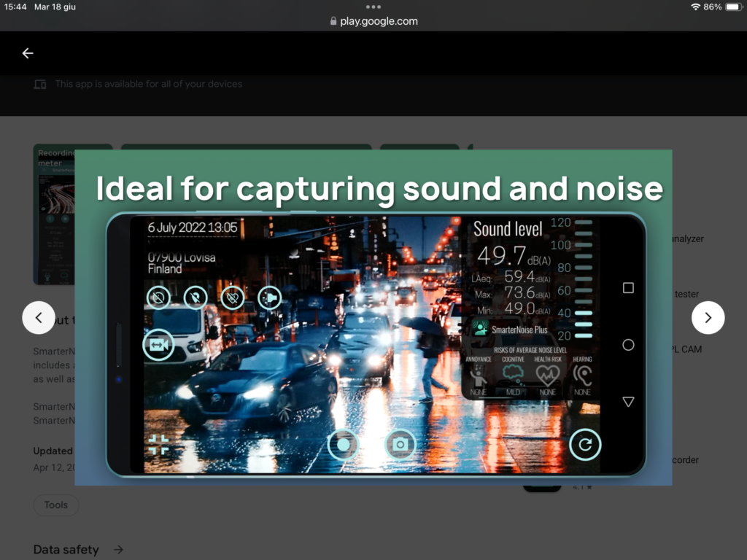
Task: Tap the play.google.com address bar
Action: point(373,21)
